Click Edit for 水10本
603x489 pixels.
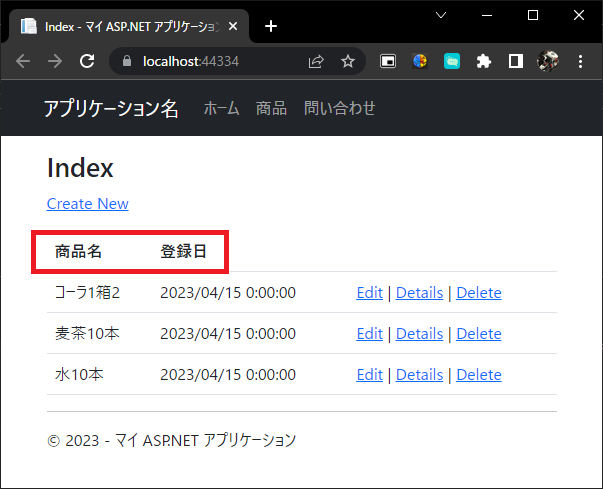point(370,375)
